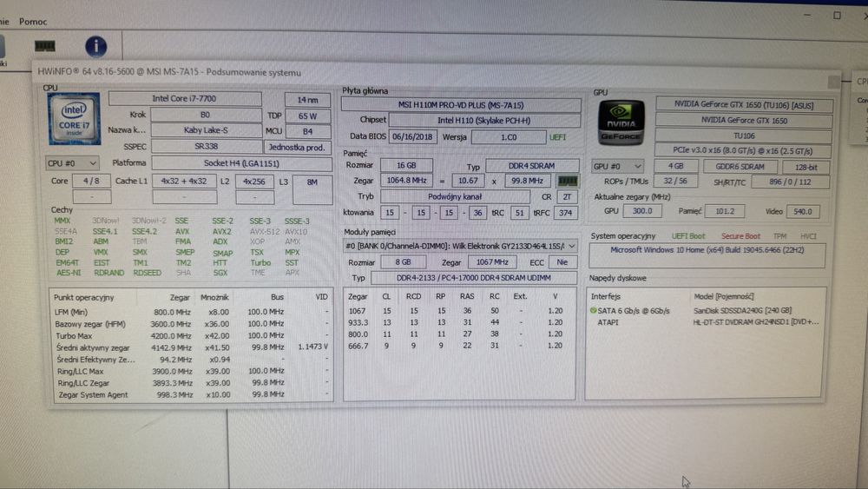Click the 4x256 L2 cache value
Image resolution: width=868 pixels, height=489 pixels.
click(254, 182)
